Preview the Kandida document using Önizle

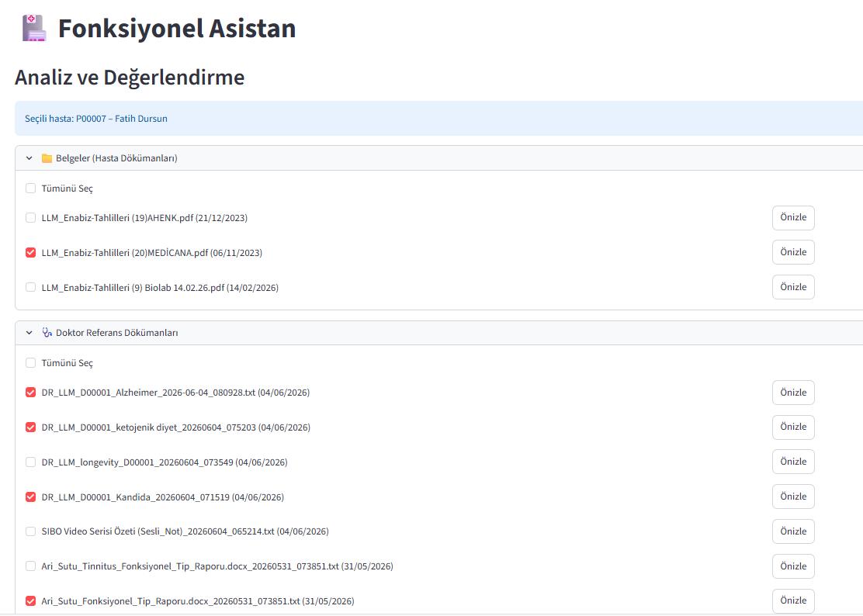(x=793, y=497)
